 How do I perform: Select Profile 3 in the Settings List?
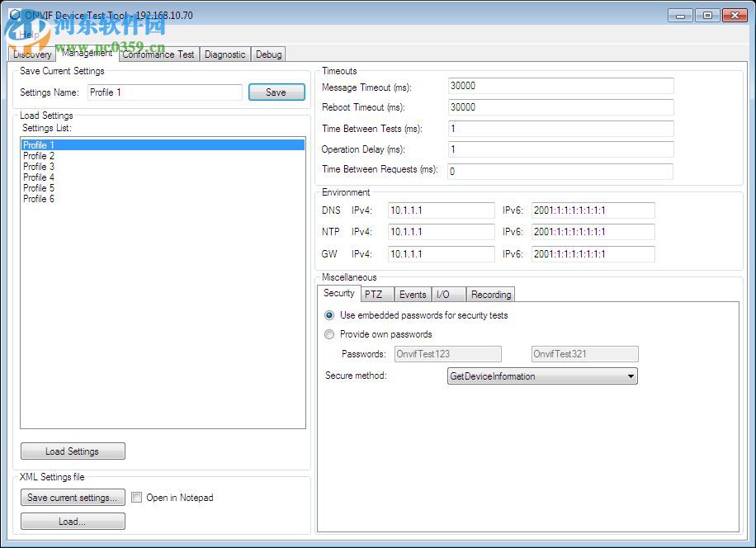(x=39, y=166)
